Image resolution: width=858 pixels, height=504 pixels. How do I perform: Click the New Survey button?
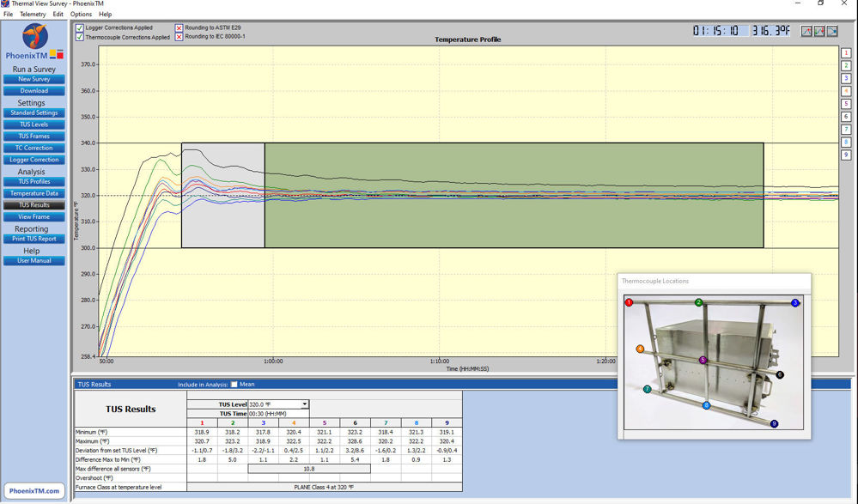coord(34,79)
